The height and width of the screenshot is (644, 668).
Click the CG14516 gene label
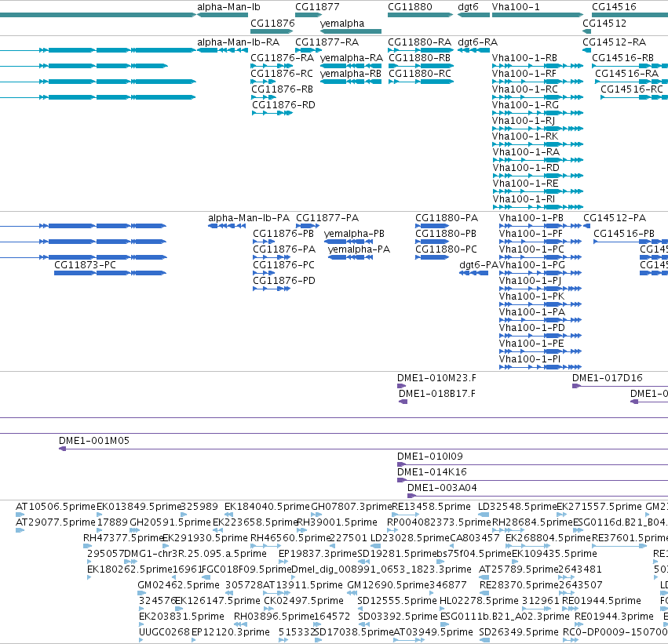(614, 7)
